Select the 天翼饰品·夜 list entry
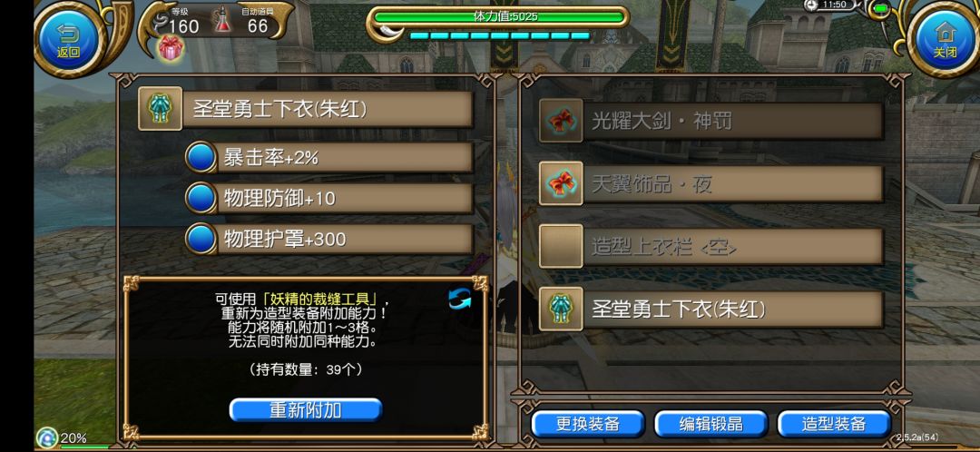The width and height of the screenshot is (980, 452). (x=711, y=184)
